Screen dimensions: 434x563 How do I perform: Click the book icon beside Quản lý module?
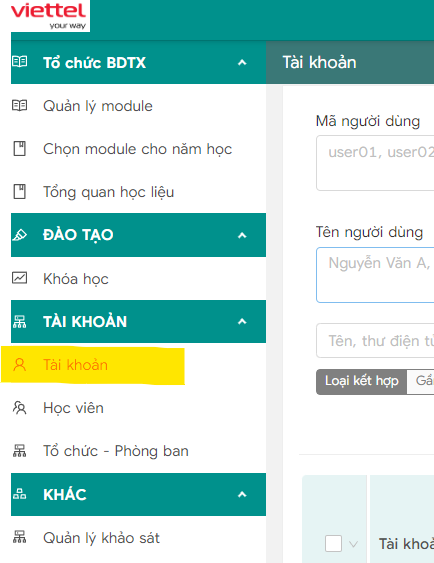19,106
